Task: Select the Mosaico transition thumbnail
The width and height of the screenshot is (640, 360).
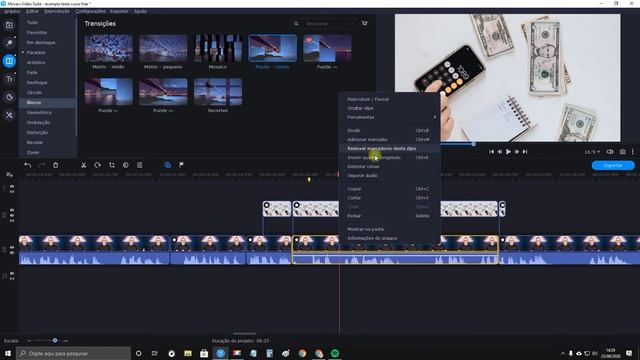Action: (218, 49)
